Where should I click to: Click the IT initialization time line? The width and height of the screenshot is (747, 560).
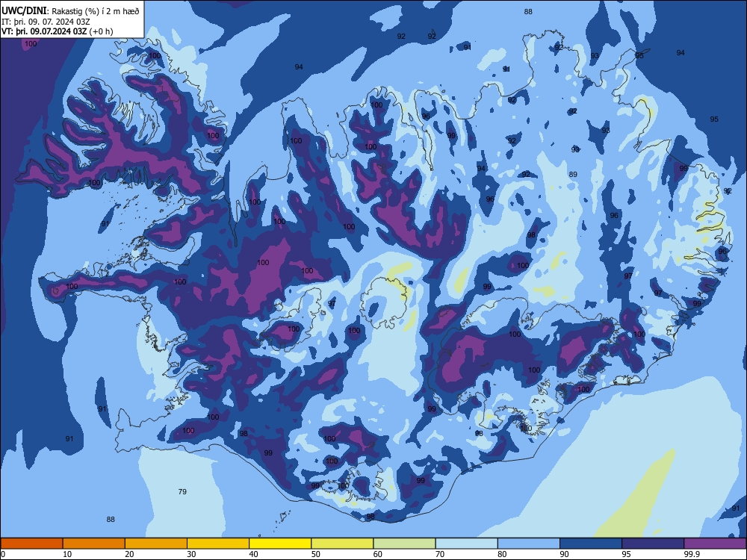[x=46, y=22]
